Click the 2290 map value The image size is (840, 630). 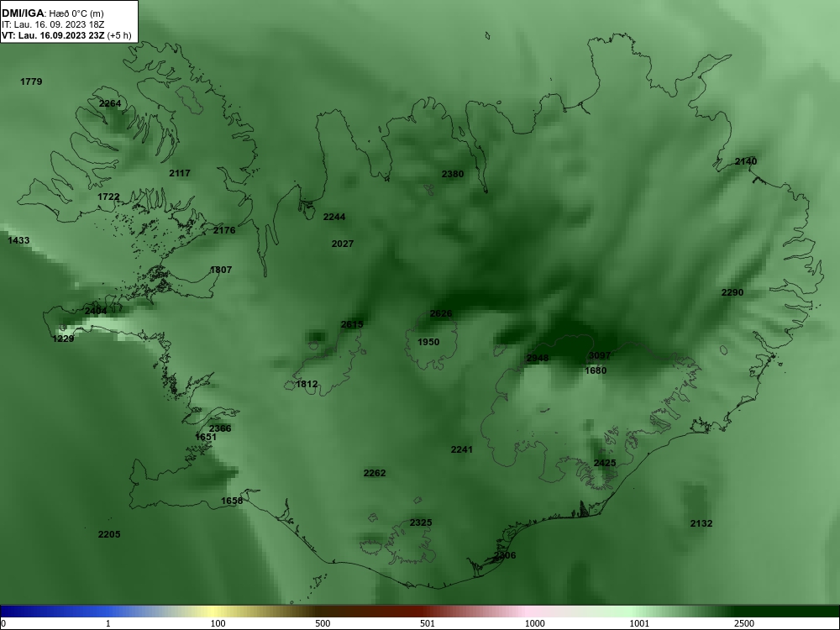(732, 292)
